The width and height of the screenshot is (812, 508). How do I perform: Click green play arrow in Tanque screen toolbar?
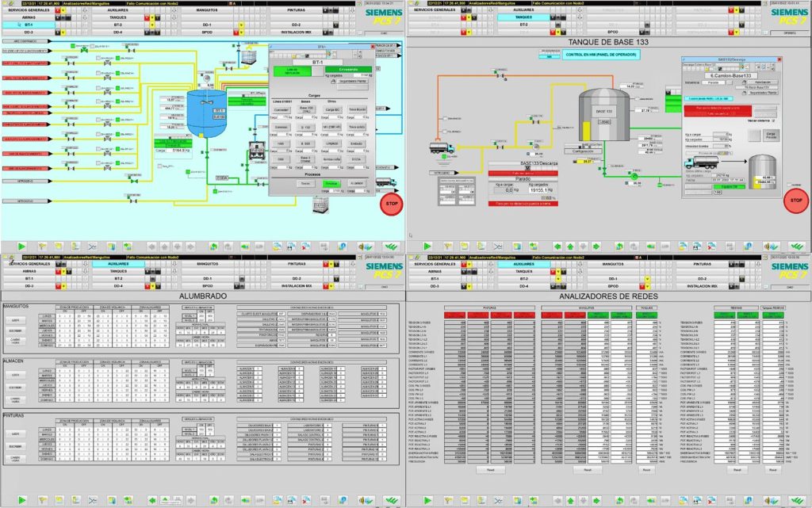427,246
